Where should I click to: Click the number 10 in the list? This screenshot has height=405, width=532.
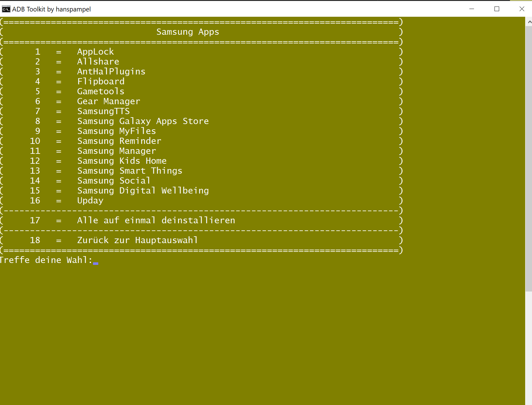click(x=35, y=141)
